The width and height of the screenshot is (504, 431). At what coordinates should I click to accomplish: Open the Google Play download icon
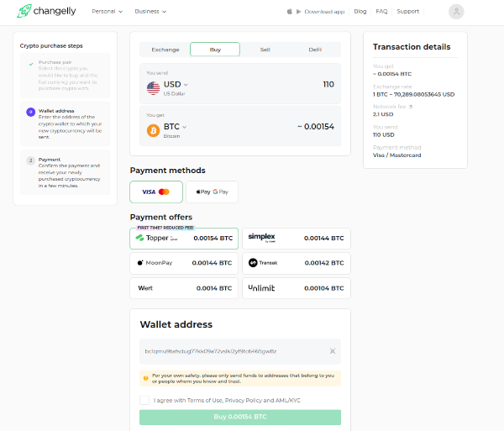click(x=298, y=12)
